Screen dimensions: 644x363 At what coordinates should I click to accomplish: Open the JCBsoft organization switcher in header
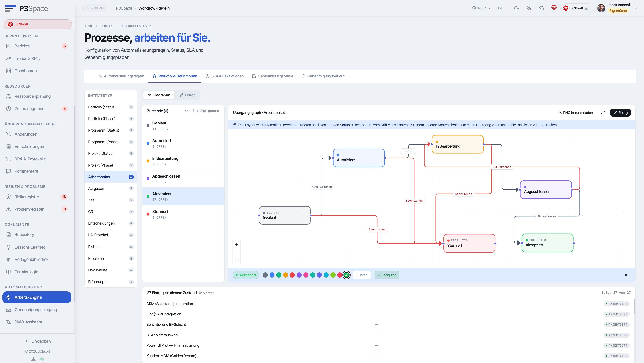tap(576, 8)
